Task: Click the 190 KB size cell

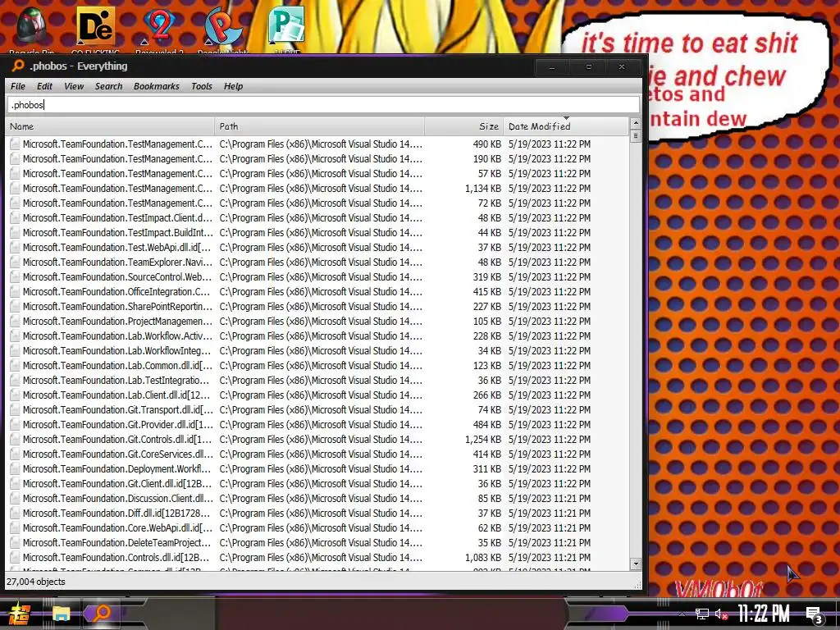Action: [487, 159]
